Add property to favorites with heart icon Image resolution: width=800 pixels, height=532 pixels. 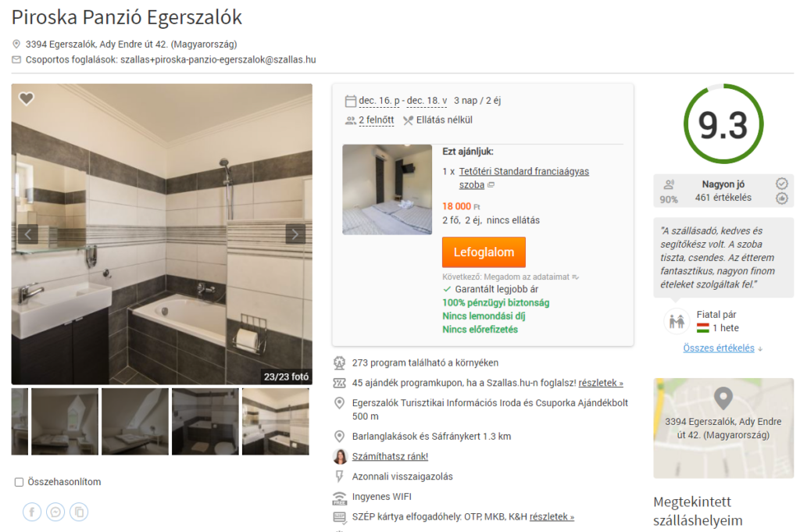coord(27,98)
